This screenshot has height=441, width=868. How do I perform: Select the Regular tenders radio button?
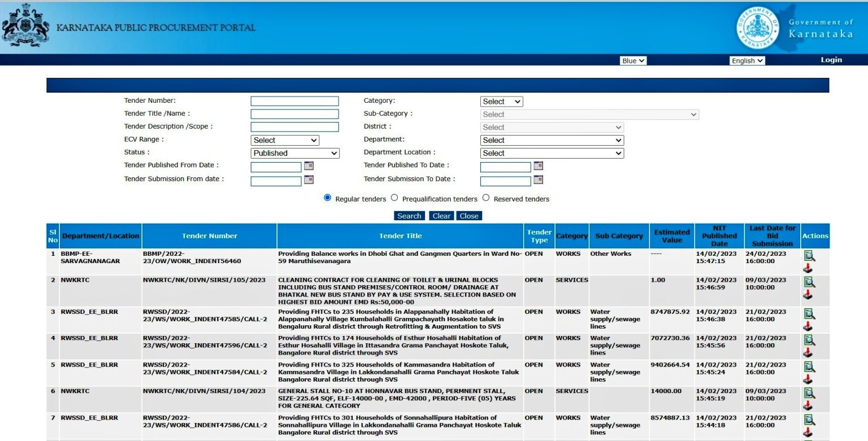(x=327, y=198)
